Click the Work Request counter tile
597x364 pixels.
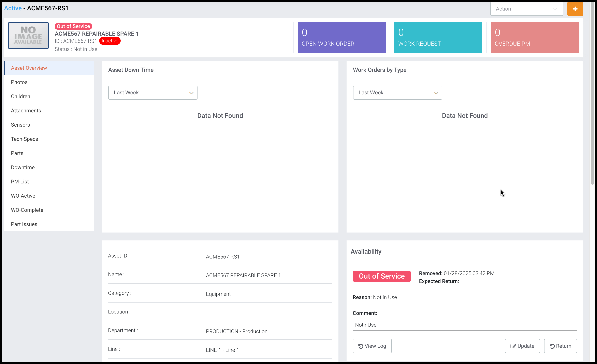point(438,38)
